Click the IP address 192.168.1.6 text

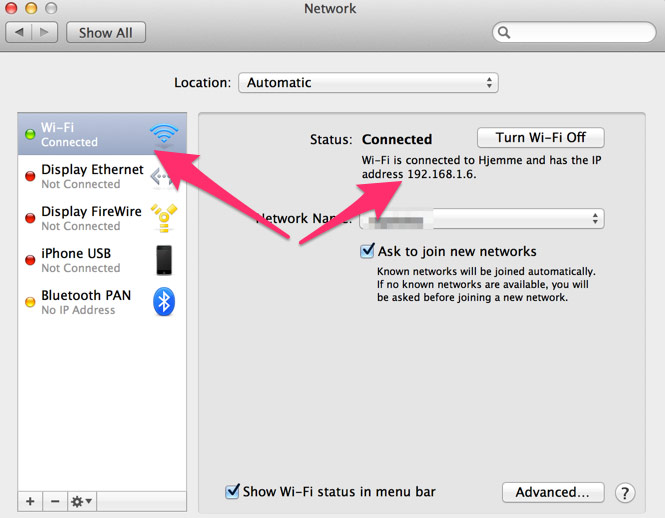point(441,174)
